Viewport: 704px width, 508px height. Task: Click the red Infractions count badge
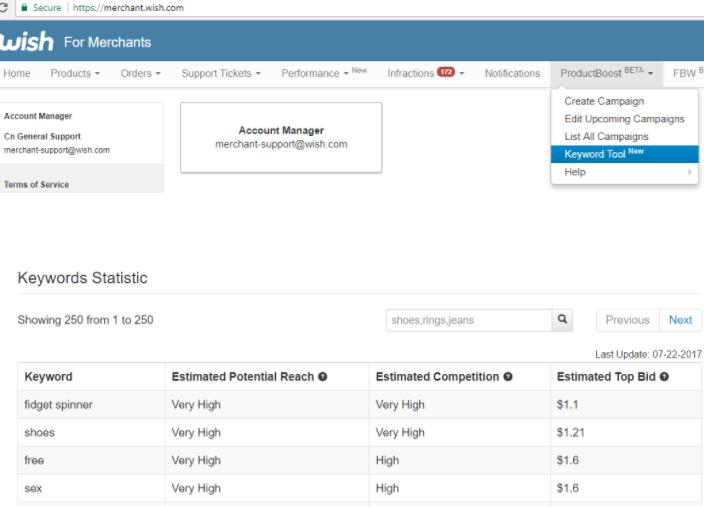(x=446, y=73)
